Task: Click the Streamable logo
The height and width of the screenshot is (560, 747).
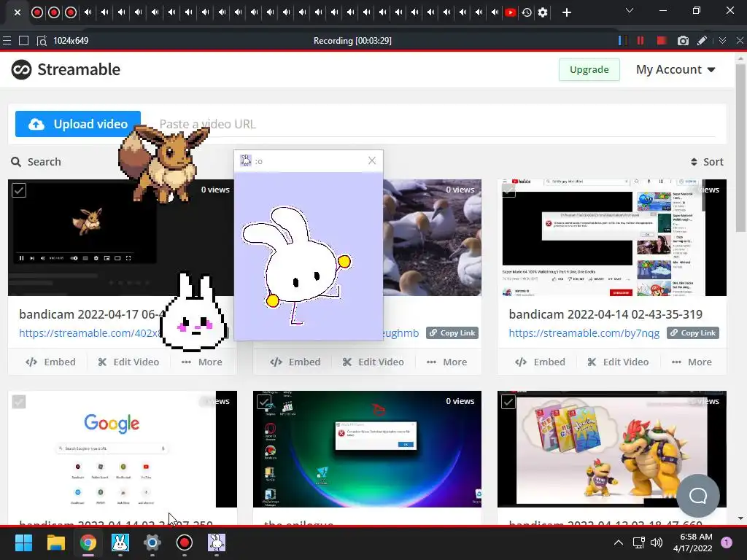Action: tap(66, 69)
